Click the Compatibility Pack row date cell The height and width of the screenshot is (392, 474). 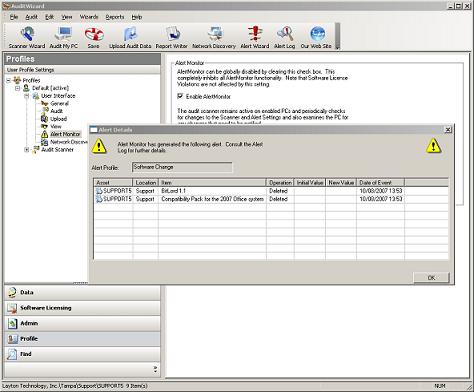coord(381,199)
